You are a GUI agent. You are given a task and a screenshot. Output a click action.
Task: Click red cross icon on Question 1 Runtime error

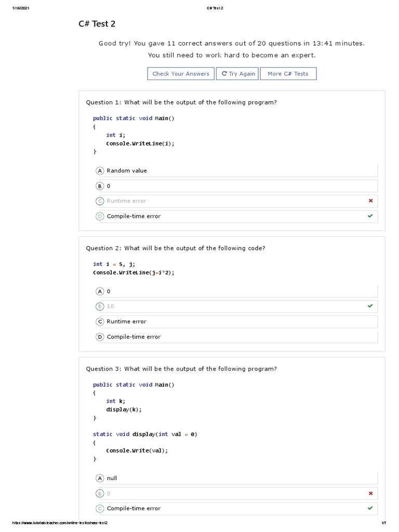370,201
